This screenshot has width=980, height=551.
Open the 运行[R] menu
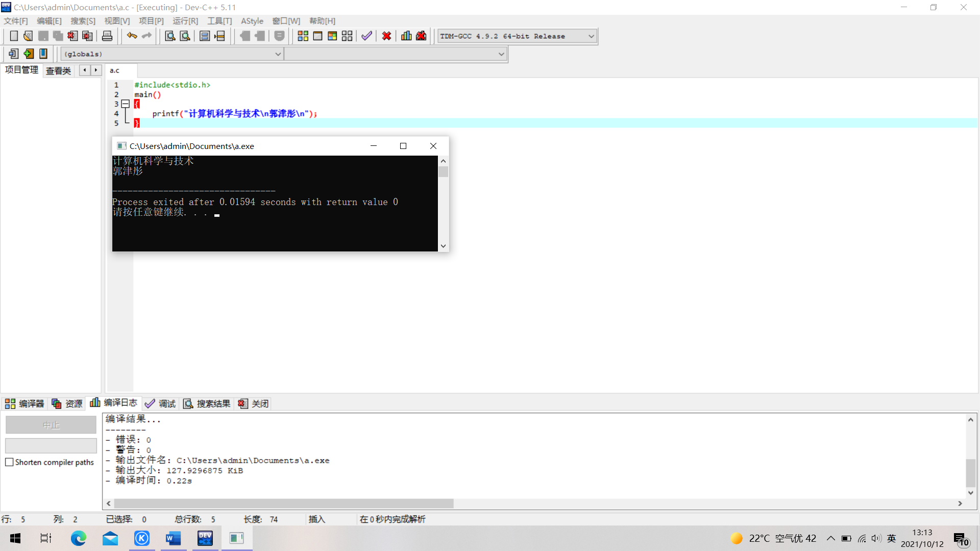click(185, 21)
